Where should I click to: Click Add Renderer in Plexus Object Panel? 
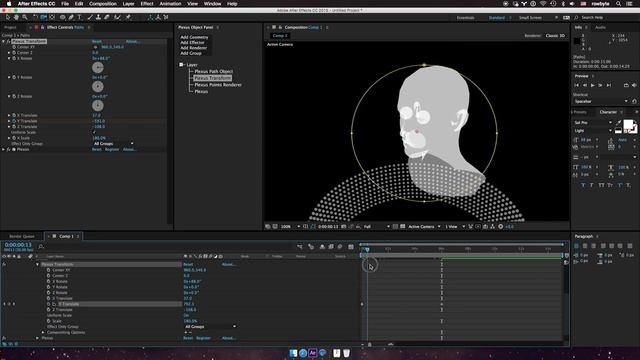coord(194,48)
